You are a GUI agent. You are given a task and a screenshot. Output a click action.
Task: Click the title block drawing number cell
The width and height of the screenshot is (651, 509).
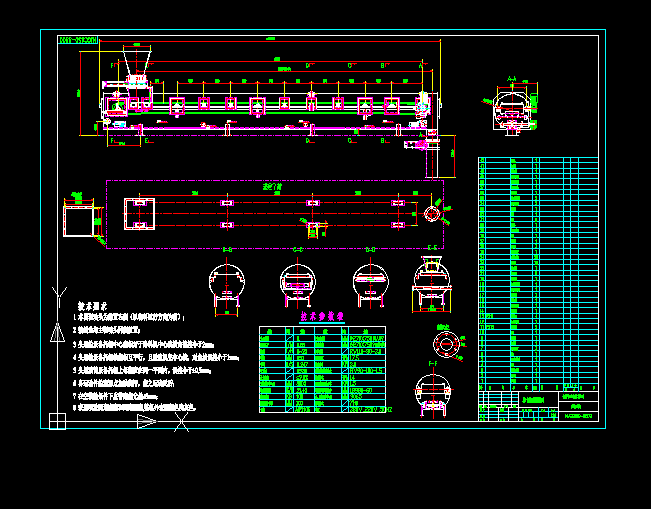(x=578, y=416)
